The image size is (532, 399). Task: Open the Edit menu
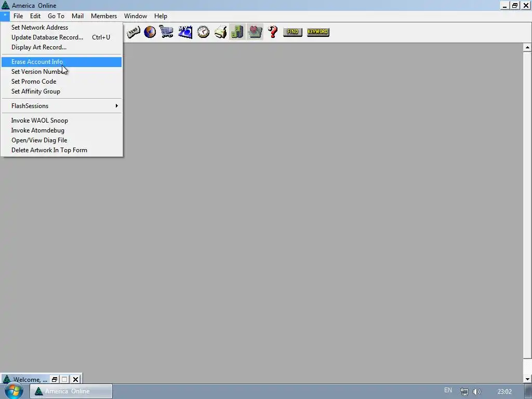tap(35, 16)
